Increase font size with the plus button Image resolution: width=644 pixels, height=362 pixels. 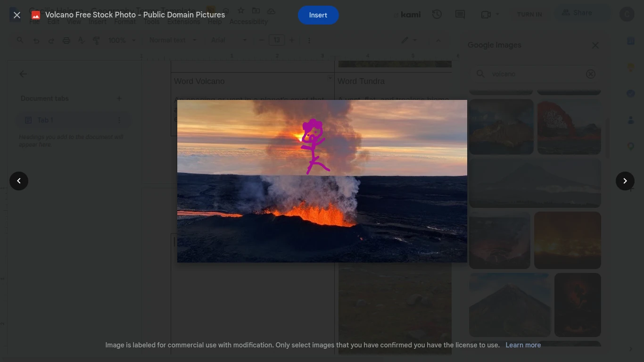[x=292, y=41]
